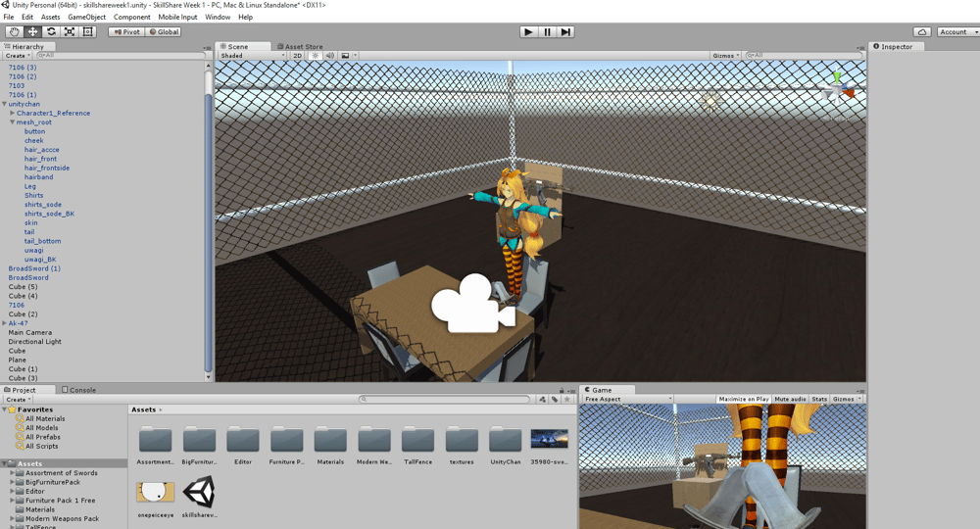Toggle Maximize on Play
Viewport: 980px width, 529px height.
(744, 399)
